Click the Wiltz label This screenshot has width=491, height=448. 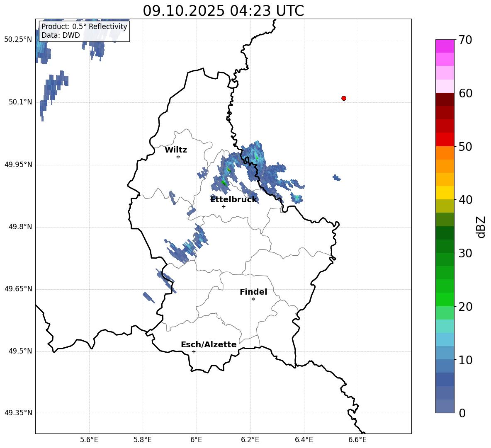pyautogui.click(x=176, y=150)
